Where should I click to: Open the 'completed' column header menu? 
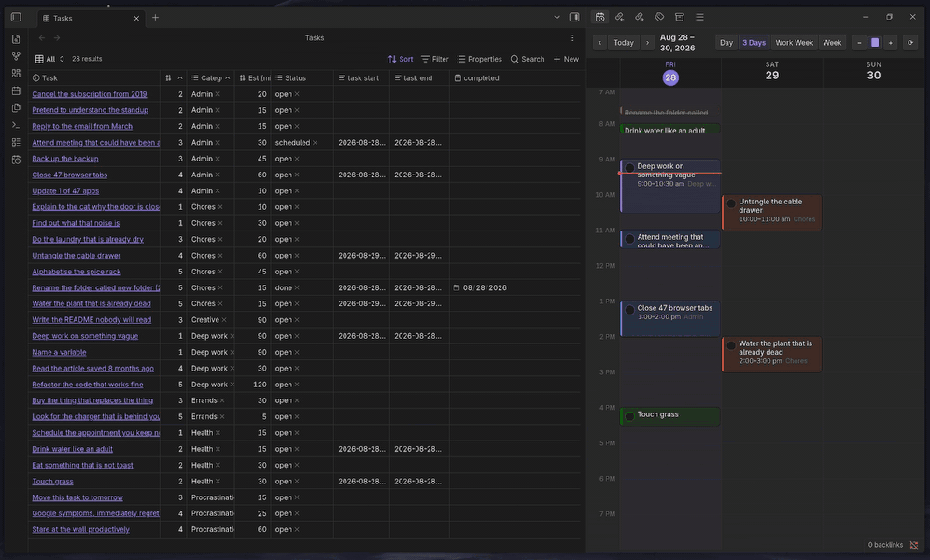[x=514, y=77]
